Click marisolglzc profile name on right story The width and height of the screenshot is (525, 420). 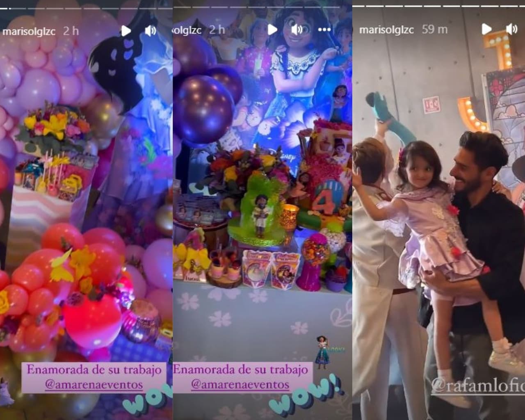click(x=386, y=30)
